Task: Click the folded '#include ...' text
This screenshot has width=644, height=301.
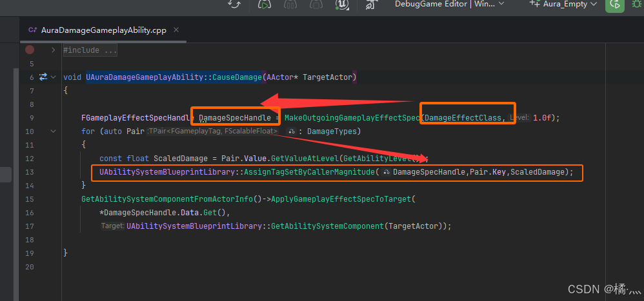Action: coord(90,50)
